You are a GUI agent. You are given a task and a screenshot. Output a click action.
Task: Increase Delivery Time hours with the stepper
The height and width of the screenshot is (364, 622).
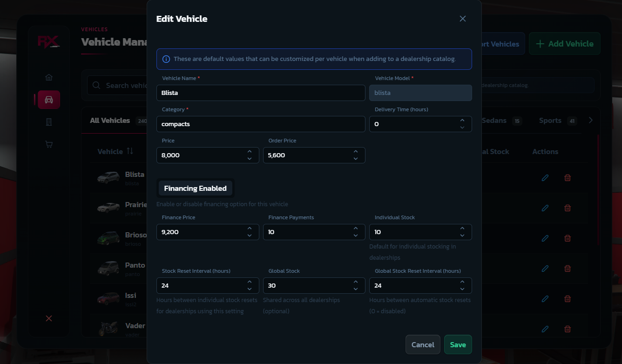[462, 121]
